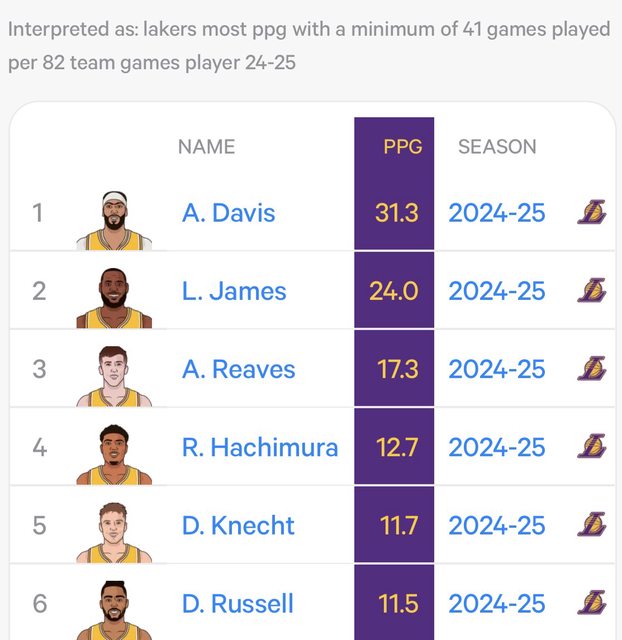Sort by the PPG column header
622x640 pixels.
click(403, 147)
